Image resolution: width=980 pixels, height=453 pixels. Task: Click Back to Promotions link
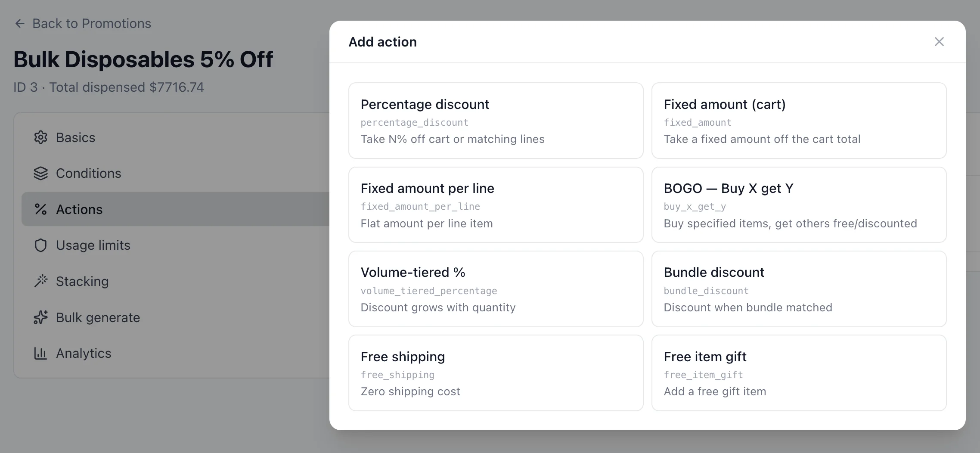pos(92,23)
